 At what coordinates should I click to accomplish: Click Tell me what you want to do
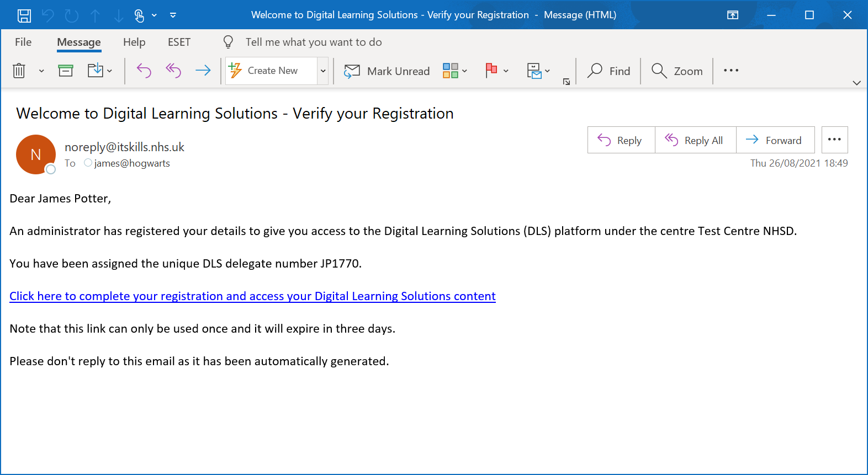[314, 42]
